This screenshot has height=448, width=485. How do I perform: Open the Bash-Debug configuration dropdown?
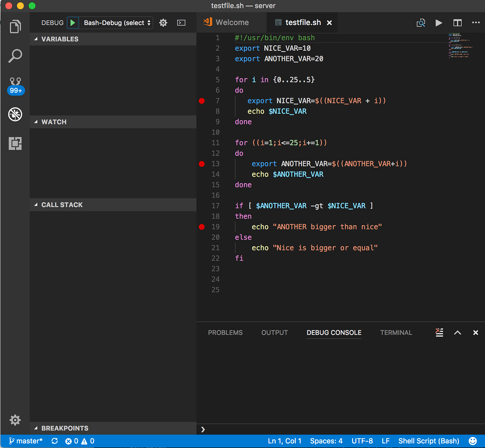click(x=116, y=23)
